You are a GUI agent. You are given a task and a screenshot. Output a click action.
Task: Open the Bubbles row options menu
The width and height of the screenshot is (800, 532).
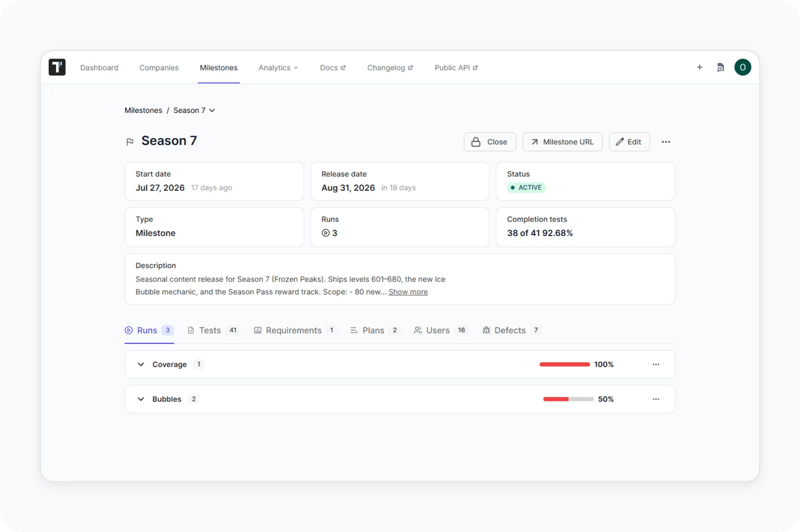[656, 399]
